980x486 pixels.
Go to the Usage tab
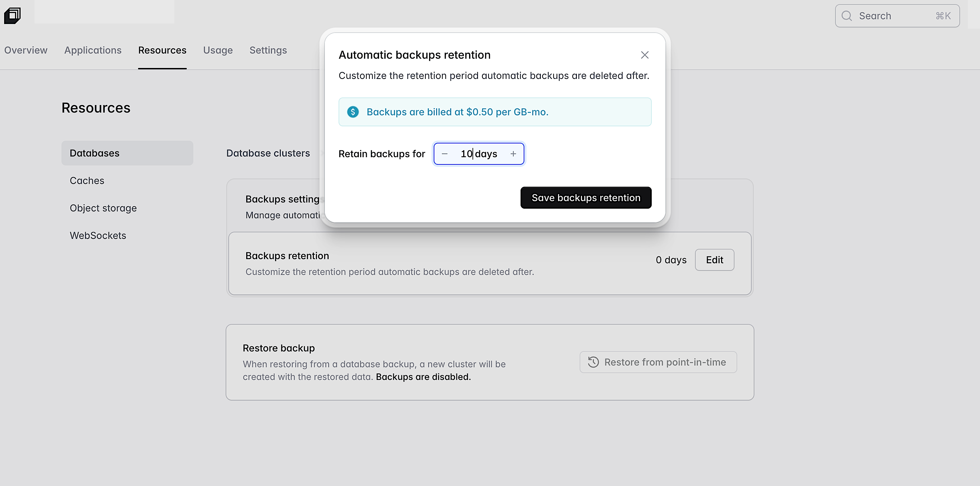click(x=218, y=50)
